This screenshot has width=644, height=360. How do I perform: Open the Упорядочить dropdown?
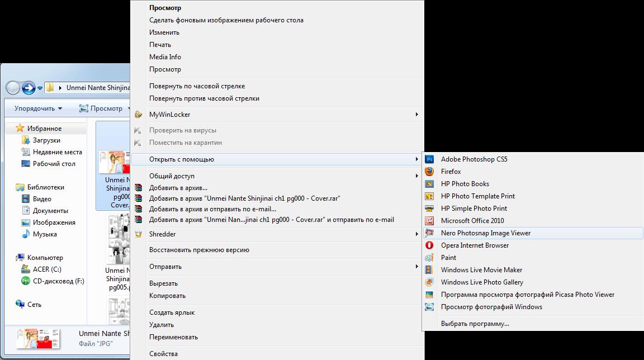click(x=38, y=108)
